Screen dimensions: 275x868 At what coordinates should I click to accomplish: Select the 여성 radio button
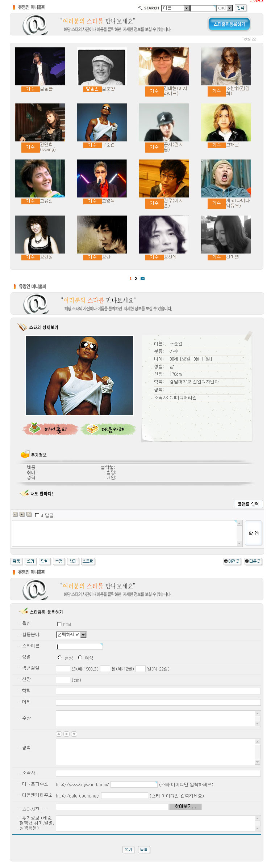[x=80, y=658]
